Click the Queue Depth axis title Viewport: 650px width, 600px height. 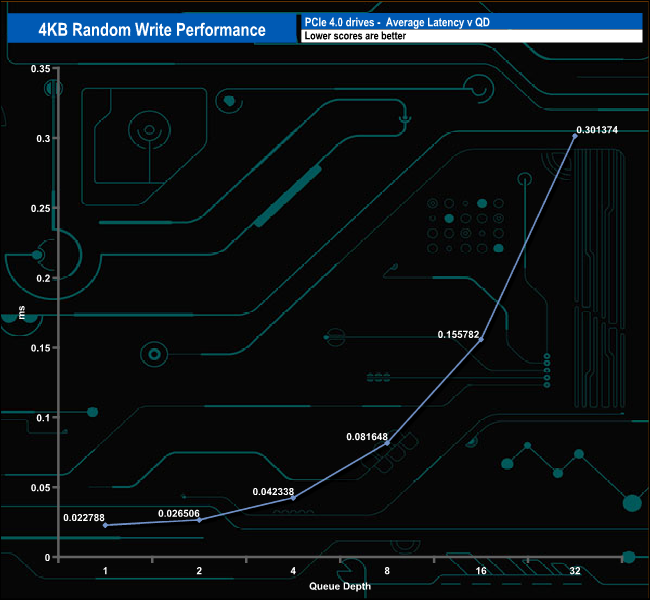pyautogui.click(x=340, y=586)
